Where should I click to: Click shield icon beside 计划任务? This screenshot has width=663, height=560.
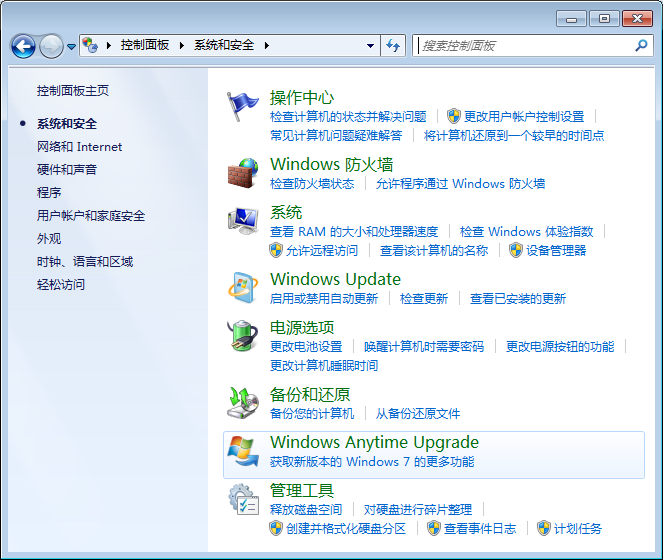pos(544,528)
